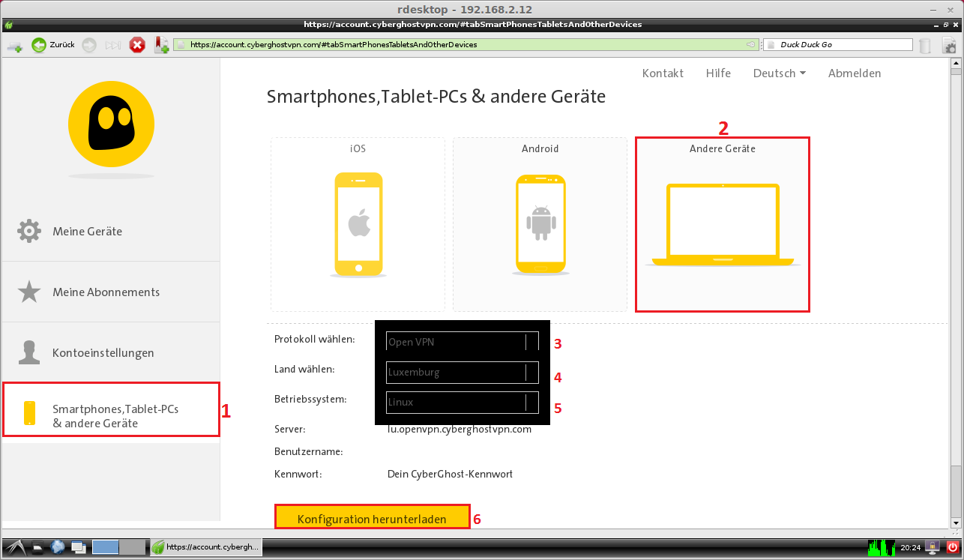
Task: Open the Land wählen dropdown
Action: pos(463,372)
